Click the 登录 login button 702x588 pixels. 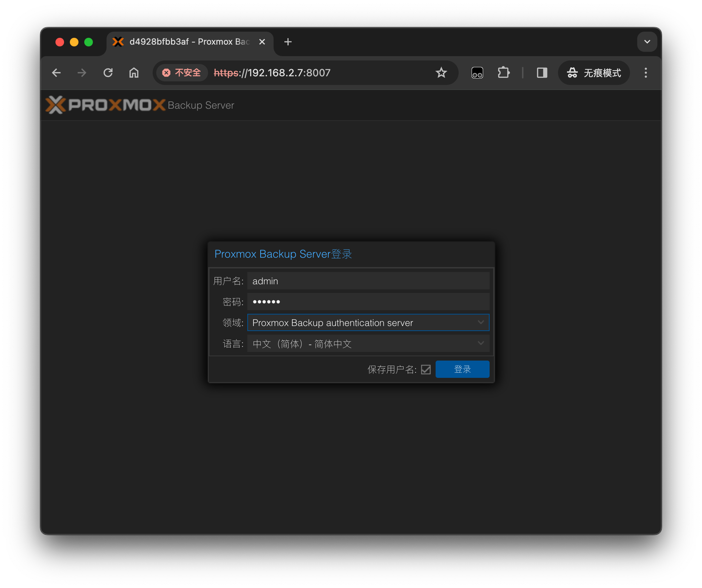pyautogui.click(x=462, y=369)
